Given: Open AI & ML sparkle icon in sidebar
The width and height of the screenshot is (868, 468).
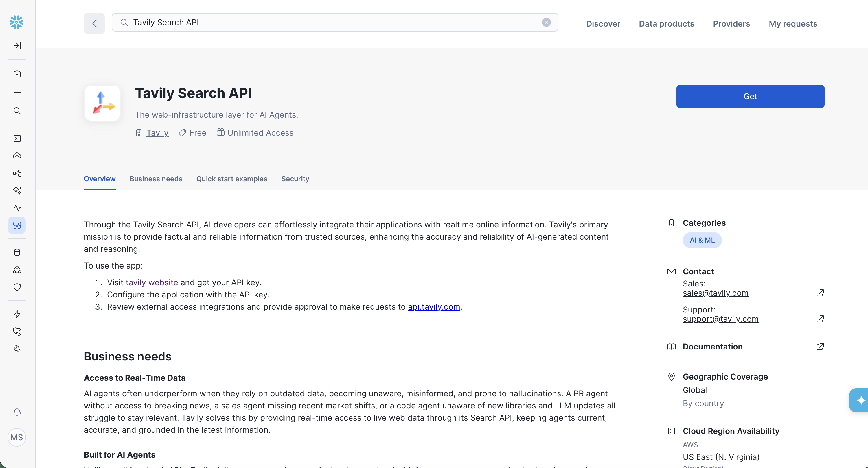Looking at the screenshot, I should coord(17,190).
